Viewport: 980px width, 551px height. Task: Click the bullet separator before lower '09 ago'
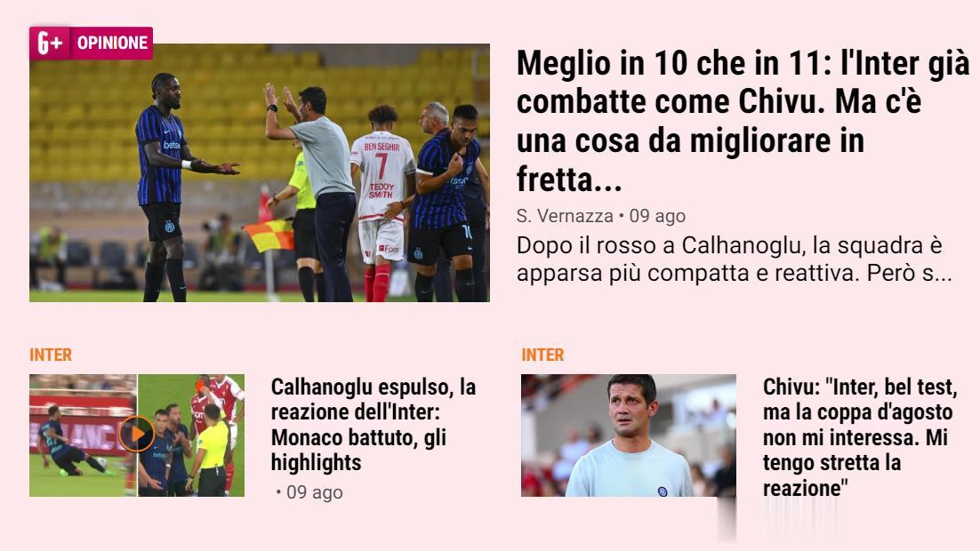coord(278,493)
